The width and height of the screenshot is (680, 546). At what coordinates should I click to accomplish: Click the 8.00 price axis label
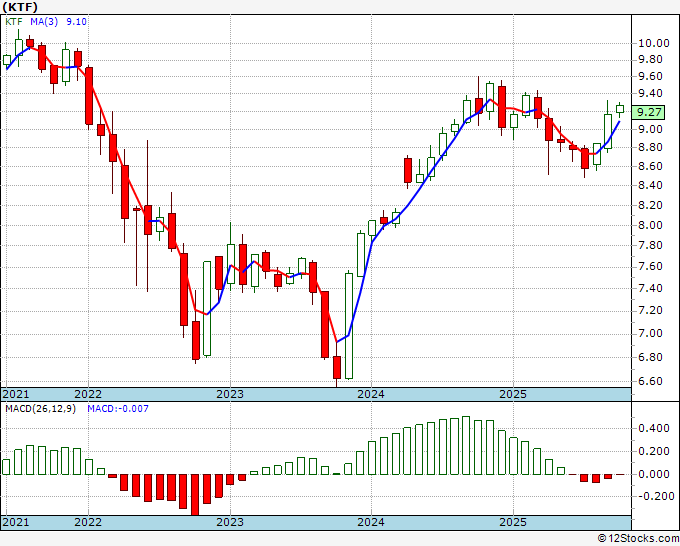(650, 225)
